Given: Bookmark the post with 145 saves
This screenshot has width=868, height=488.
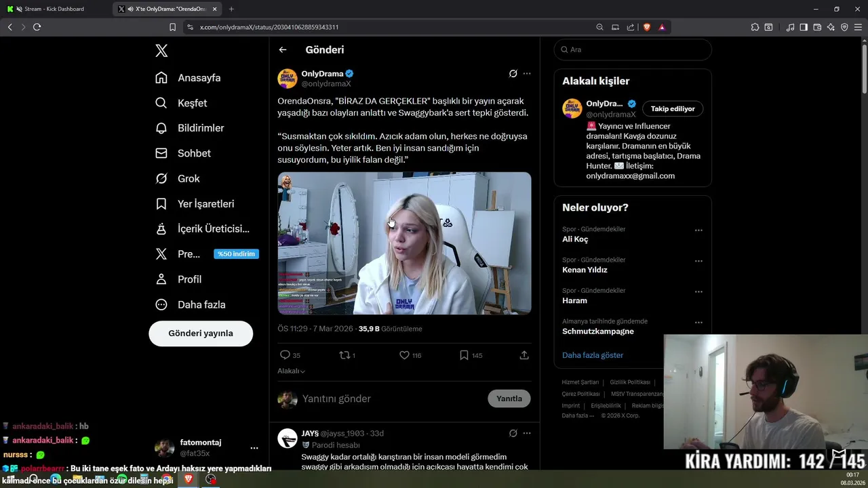Looking at the screenshot, I should point(464,355).
